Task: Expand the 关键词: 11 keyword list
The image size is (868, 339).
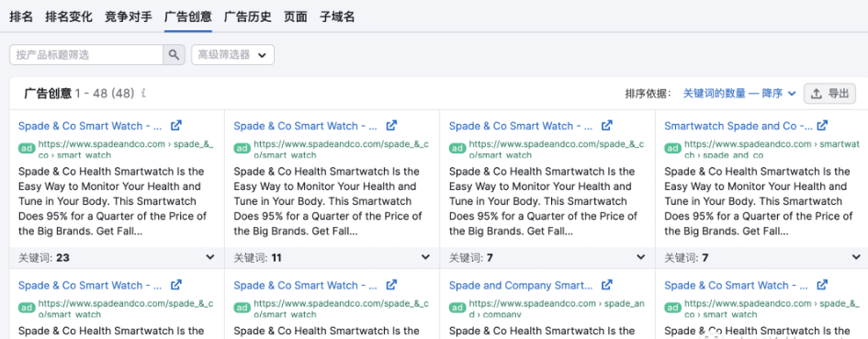Action: (x=425, y=257)
